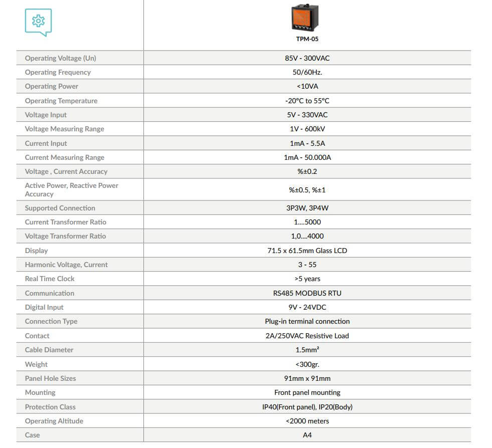
Task: Click the -20°C to 55°C temperature value
Action: [x=307, y=101]
